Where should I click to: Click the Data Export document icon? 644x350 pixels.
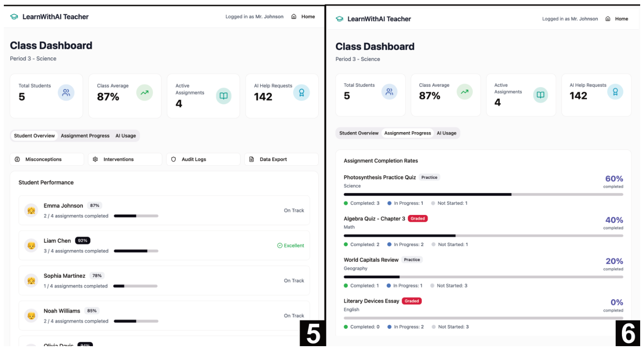[252, 159]
